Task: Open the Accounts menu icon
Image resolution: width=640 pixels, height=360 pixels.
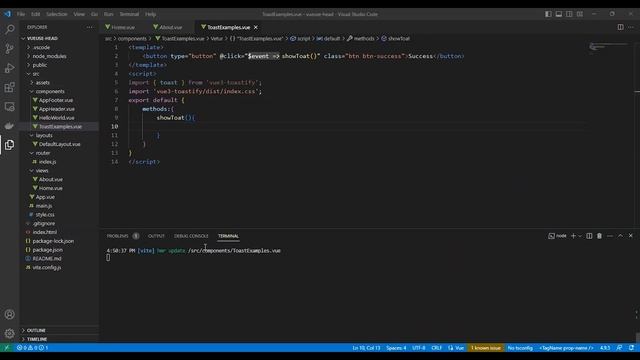Action: coord(9,314)
